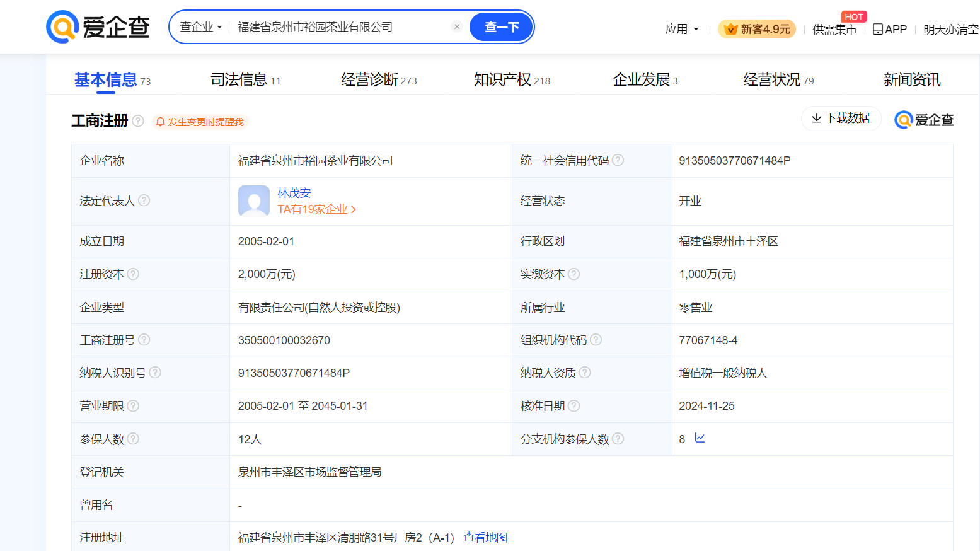Open the 新客4.9元 promotion badge

coord(757,29)
